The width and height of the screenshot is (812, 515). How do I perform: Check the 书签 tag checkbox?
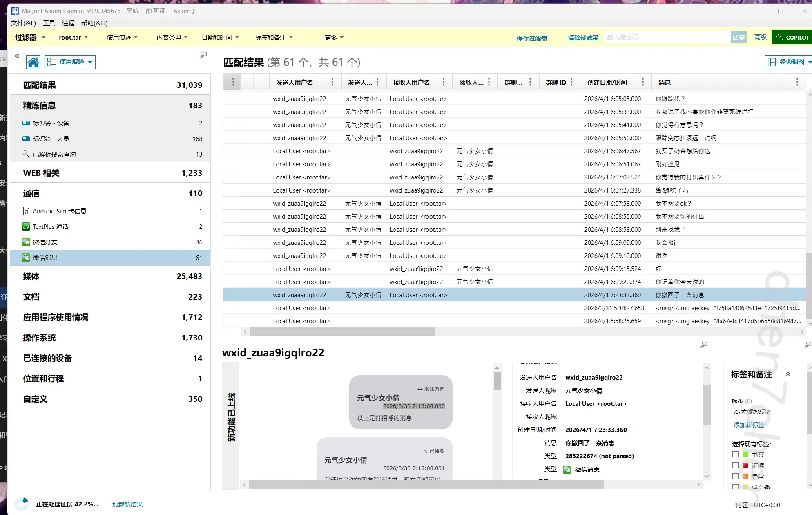pos(736,454)
